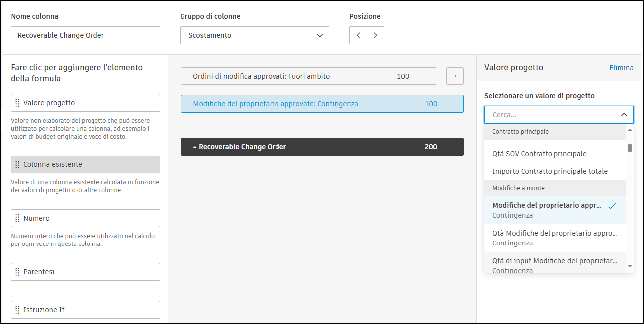Select the Numero element drag grip icon
The image size is (644, 324).
click(x=18, y=218)
